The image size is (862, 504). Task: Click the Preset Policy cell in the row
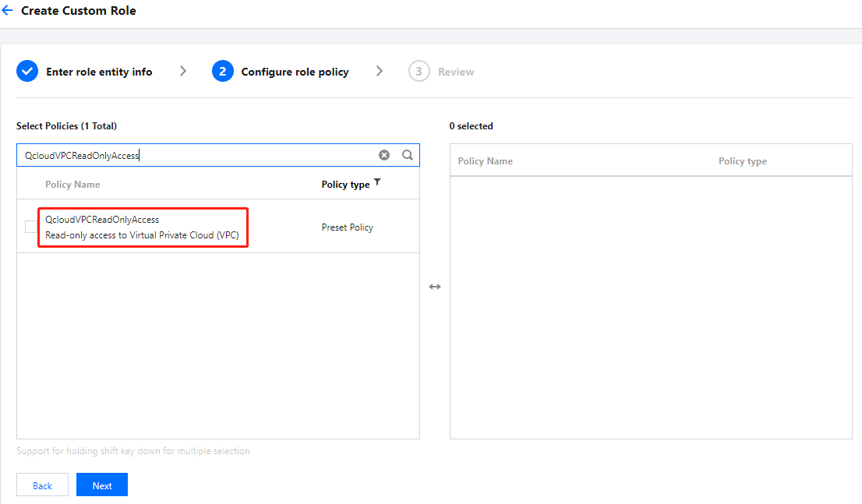tap(348, 227)
